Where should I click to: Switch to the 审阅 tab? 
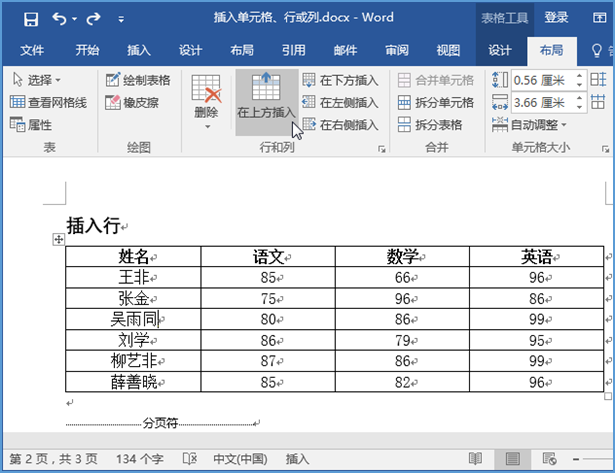[397, 50]
